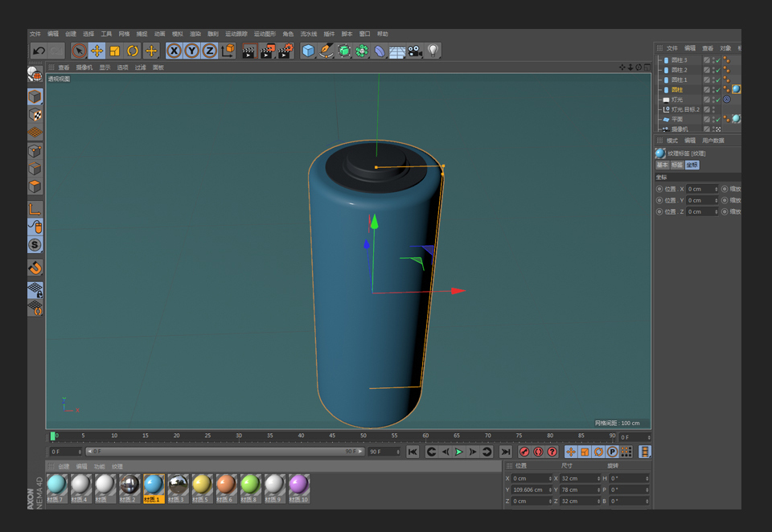Toggle the green enable checkmark on 圆柱.3
772x532 pixels.
717,60
